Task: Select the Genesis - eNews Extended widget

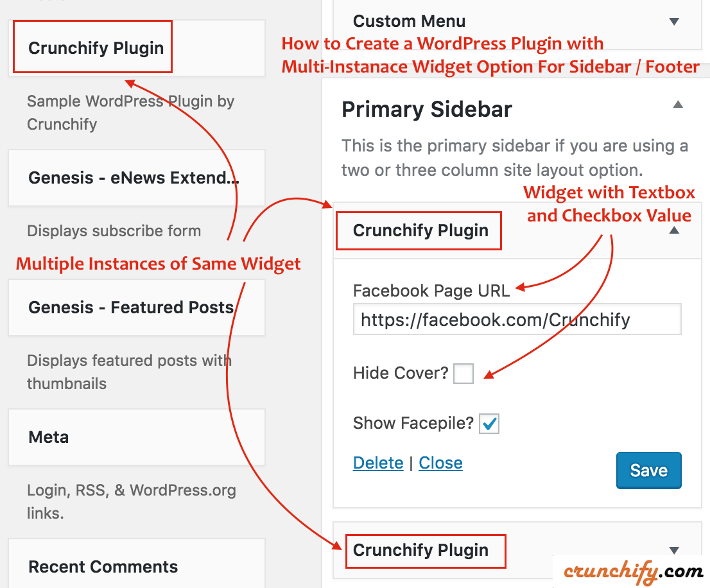Action: coord(134,178)
